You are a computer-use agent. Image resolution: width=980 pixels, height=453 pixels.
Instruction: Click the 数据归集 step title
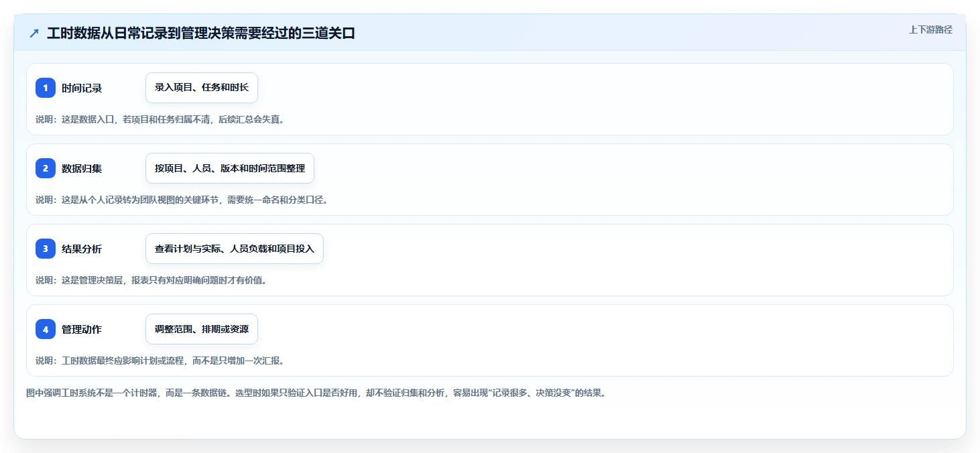click(x=82, y=168)
